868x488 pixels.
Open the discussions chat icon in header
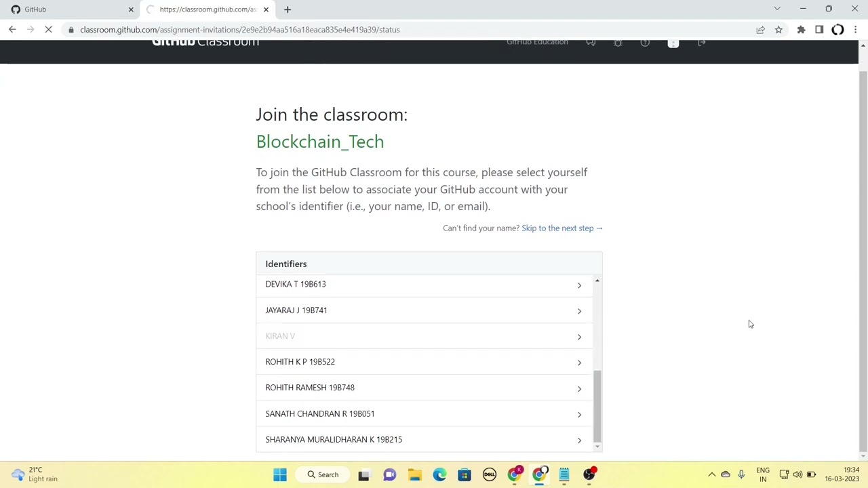point(591,43)
